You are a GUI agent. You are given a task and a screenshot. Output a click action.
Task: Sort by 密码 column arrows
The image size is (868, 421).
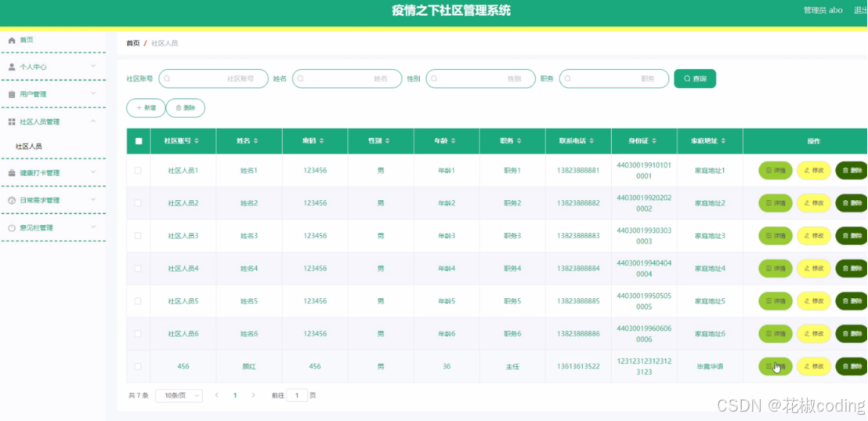pos(322,141)
